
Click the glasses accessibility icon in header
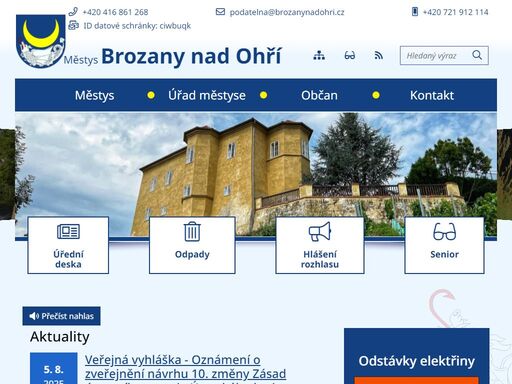pyautogui.click(x=350, y=55)
